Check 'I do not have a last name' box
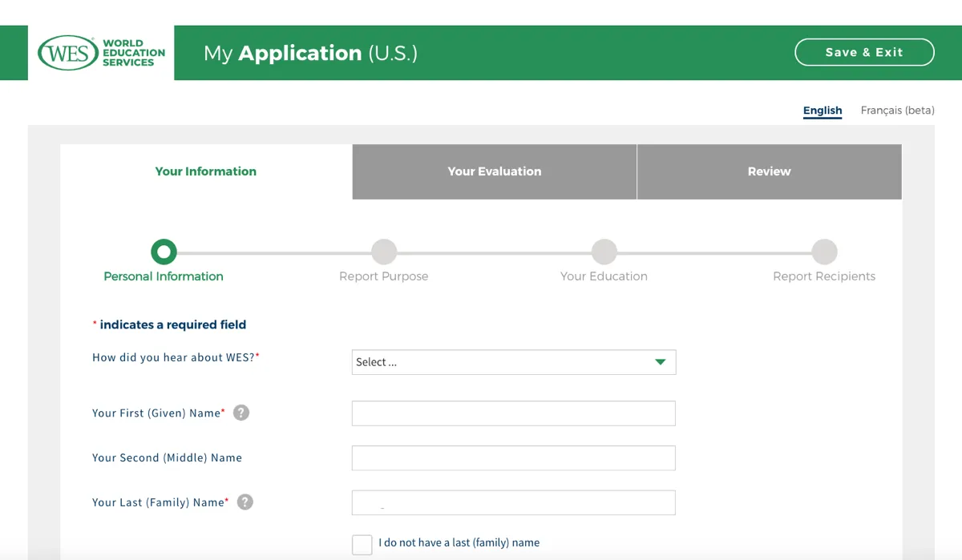The height and width of the screenshot is (560, 962). pyautogui.click(x=362, y=545)
